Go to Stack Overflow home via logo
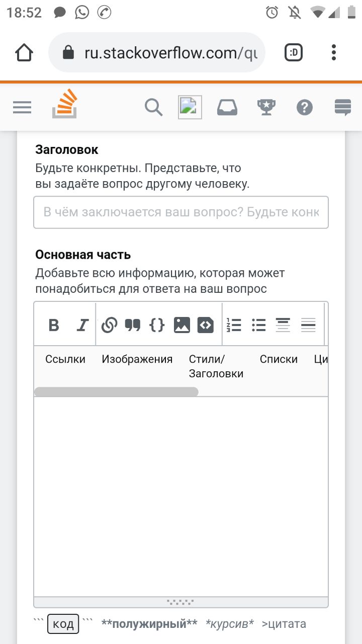 coord(64,104)
